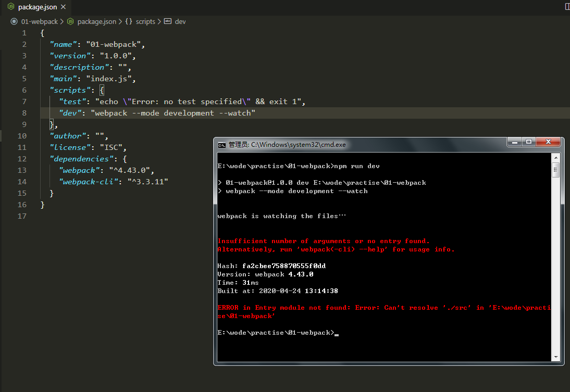Image resolution: width=570 pixels, height=392 pixels.
Task: Click the "name" key on line 2
Action: [x=63, y=44]
